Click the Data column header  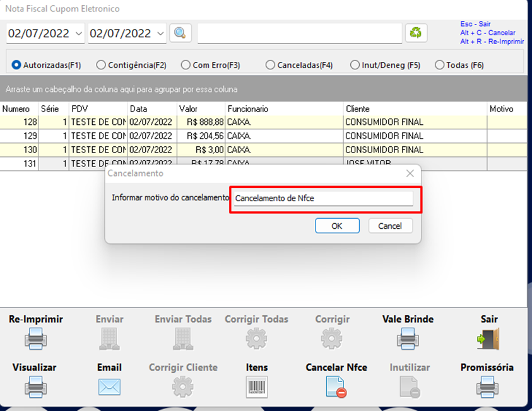pyautogui.click(x=152, y=109)
